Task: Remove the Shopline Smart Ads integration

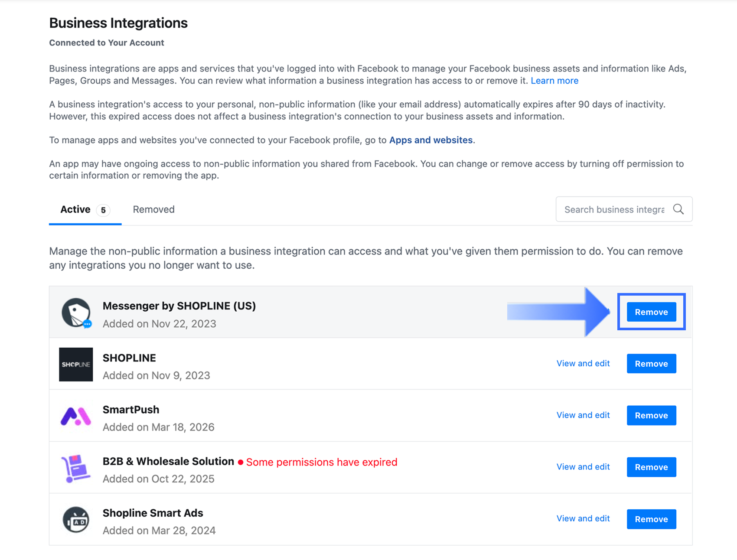Action: tap(651, 519)
